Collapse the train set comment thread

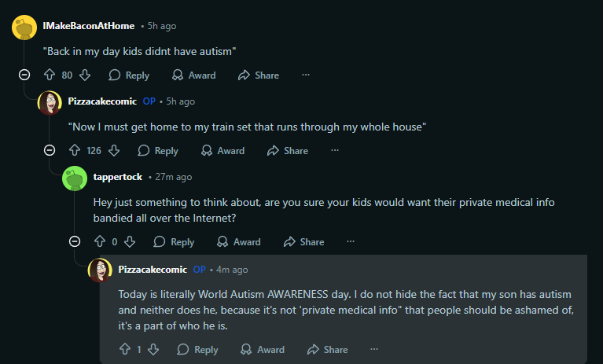[x=50, y=150]
